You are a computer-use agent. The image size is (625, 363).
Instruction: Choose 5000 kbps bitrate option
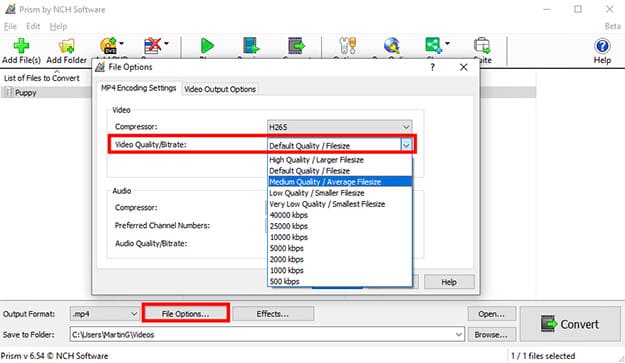click(x=340, y=248)
